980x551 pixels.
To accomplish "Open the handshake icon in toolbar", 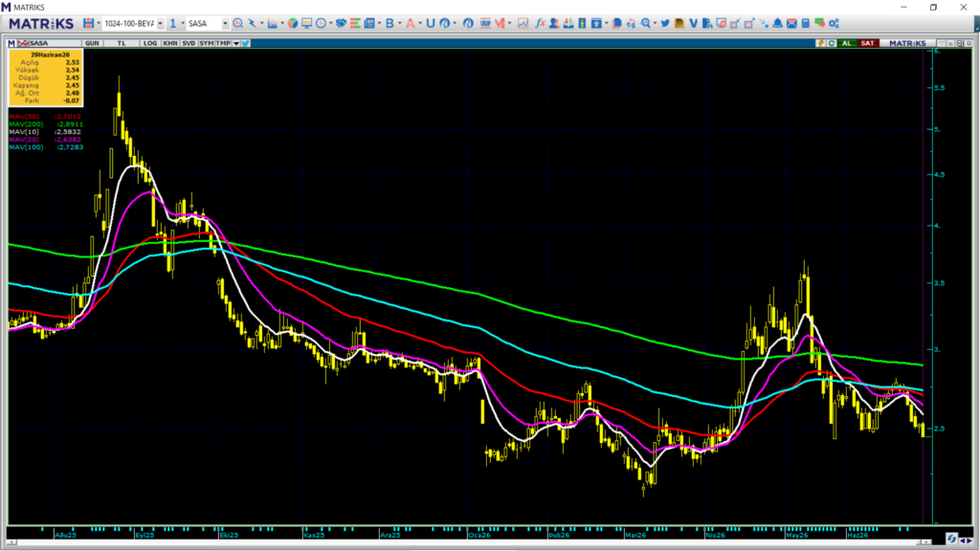I will coord(341,23).
